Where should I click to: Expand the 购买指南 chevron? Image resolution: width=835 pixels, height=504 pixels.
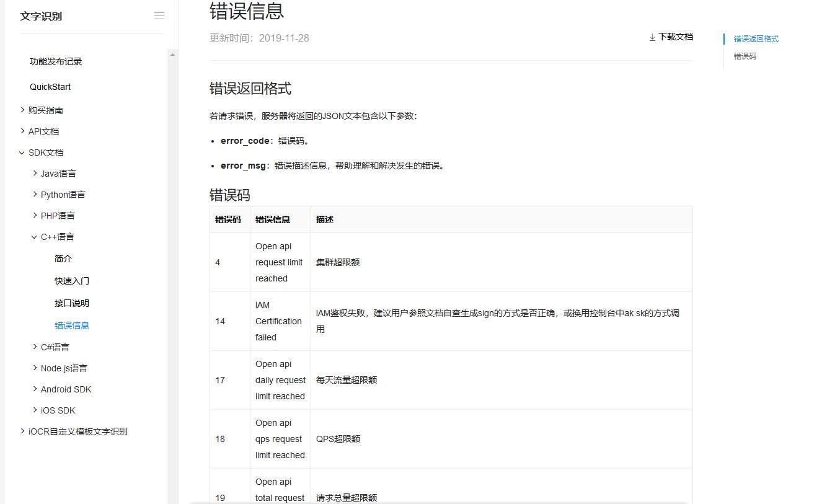tap(22, 110)
